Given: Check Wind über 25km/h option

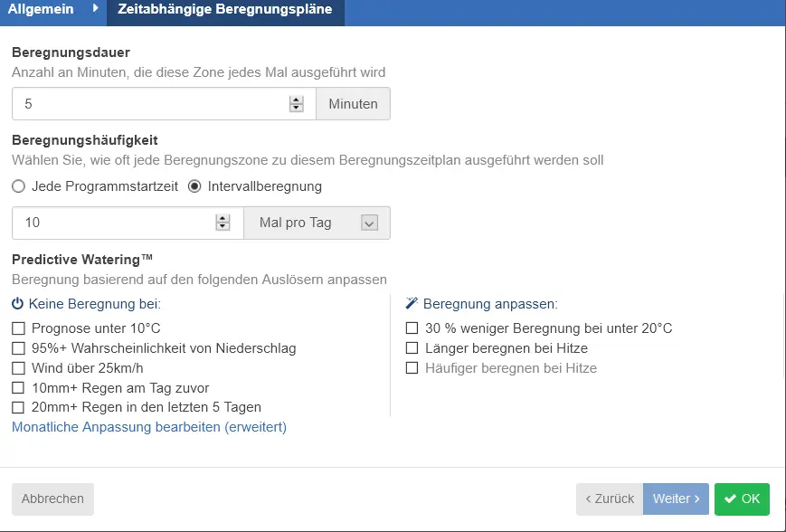Looking at the screenshot, I should (x=18, y=368).
